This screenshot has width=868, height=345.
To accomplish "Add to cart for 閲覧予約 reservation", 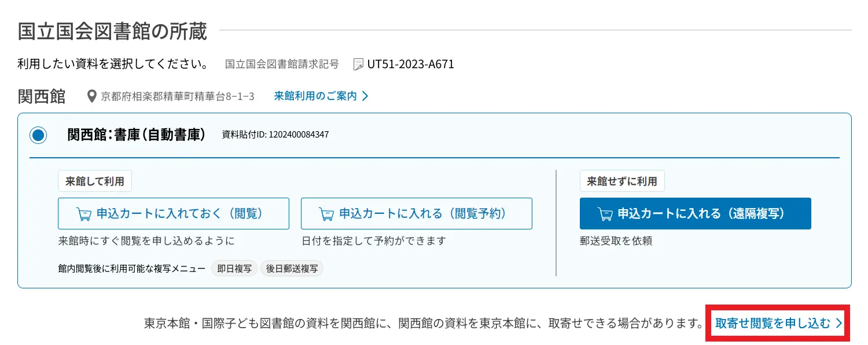I will tap(417, 214).
